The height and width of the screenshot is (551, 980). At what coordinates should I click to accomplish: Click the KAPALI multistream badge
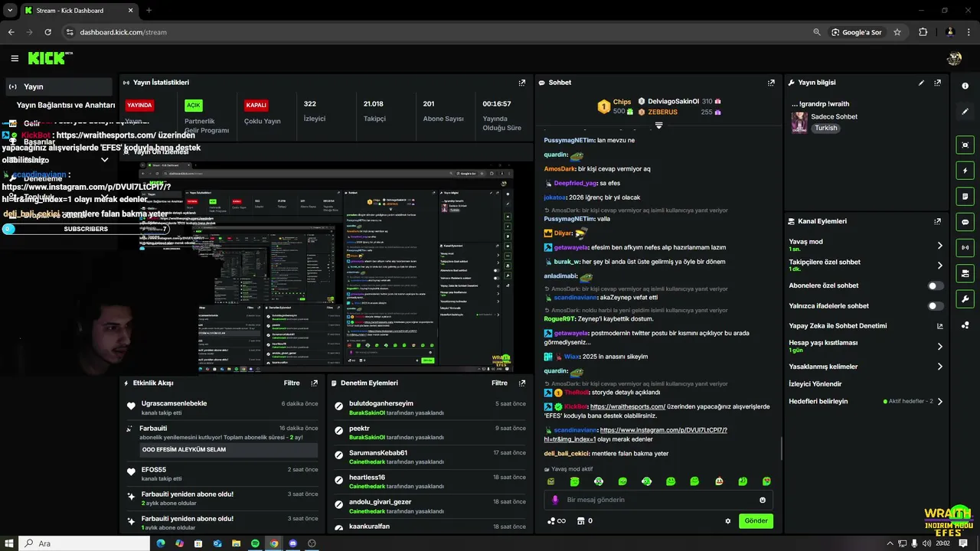click(256, 106)
